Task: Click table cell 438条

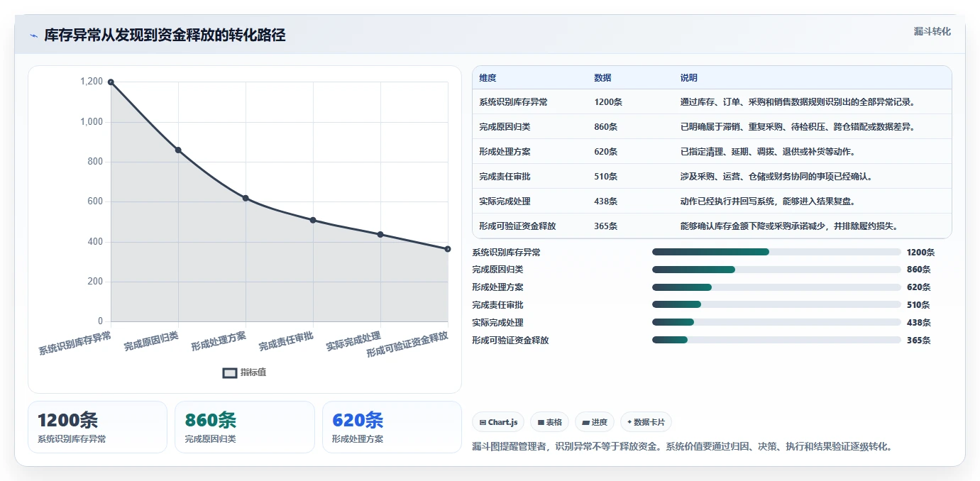Action: 606,201
